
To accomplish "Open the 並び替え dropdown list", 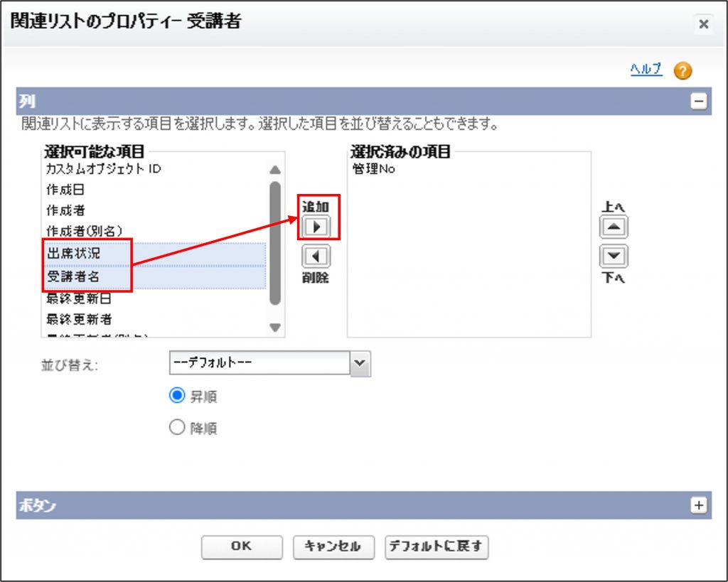I will point(361,363).
